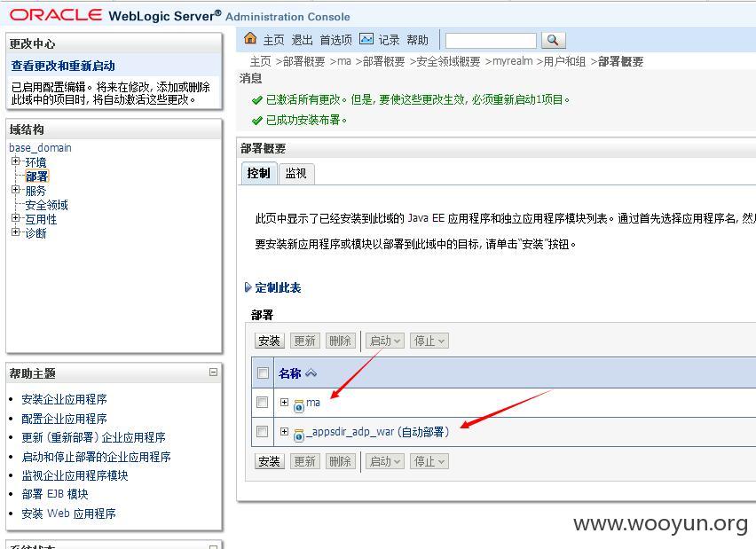Viewport: 756px width, 549px height.
Task: Expand the 环境 tree node
Action: (x=15, y=161)
